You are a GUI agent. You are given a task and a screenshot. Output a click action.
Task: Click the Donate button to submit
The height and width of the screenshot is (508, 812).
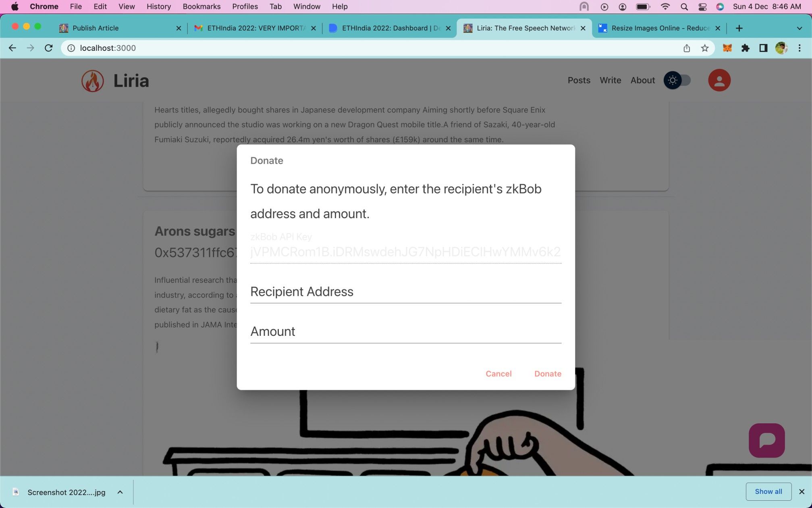pos(548,373)
